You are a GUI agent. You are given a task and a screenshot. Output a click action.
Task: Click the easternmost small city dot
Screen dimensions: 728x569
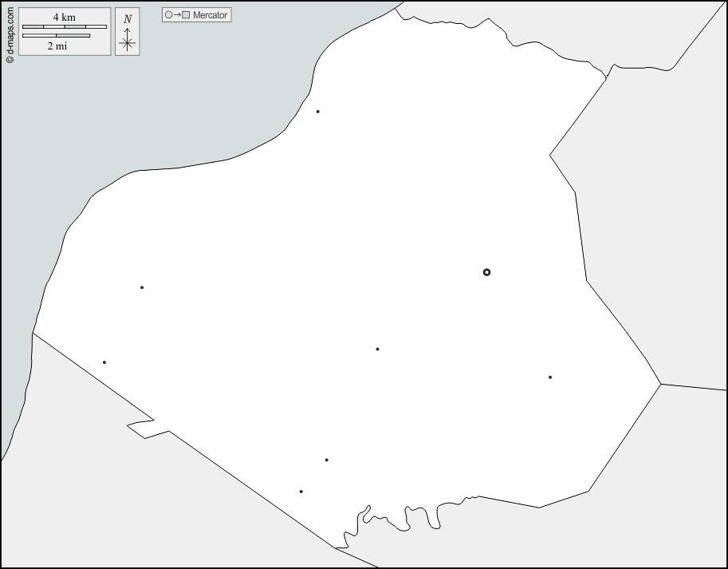549,377
